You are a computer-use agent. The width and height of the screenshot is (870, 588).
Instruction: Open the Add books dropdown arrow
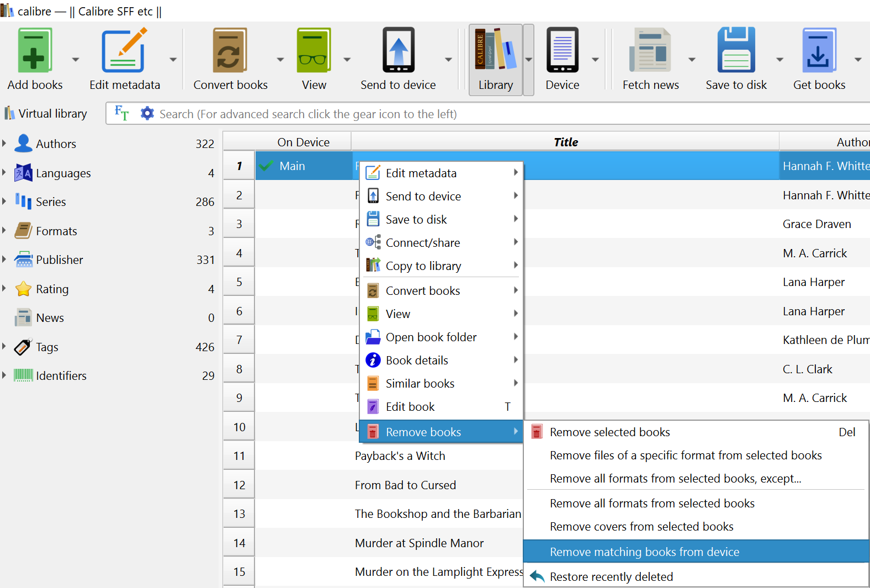click(x=76, y=59)
